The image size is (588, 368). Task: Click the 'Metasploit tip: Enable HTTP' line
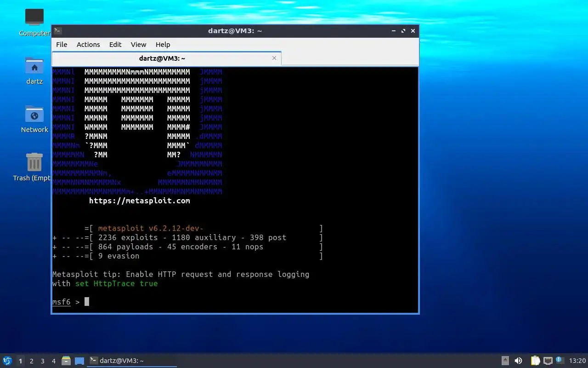(181, 274)
